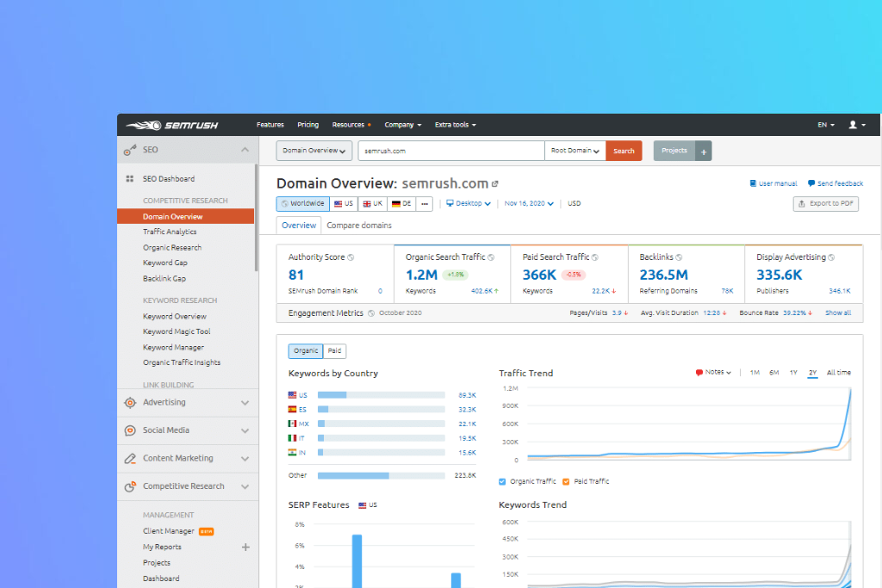Click the domain search input field
The image size is (882, 588).
[x=450, y=151]
